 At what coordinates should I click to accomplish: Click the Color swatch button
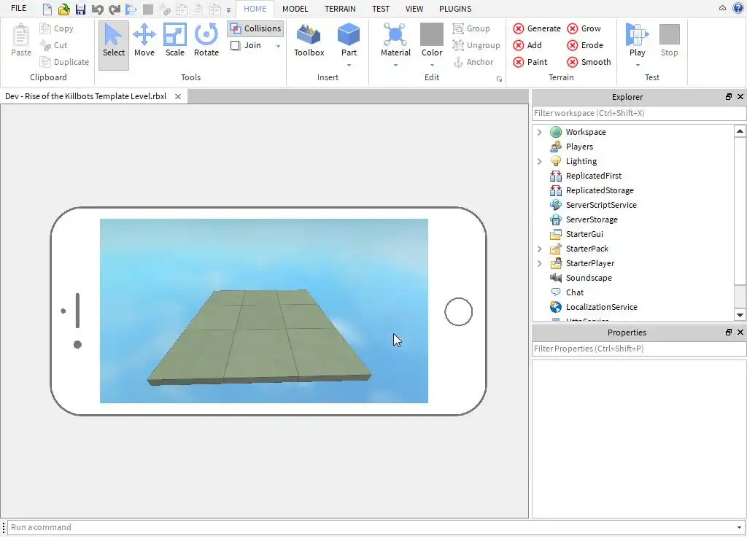click(x=432, y=40)
